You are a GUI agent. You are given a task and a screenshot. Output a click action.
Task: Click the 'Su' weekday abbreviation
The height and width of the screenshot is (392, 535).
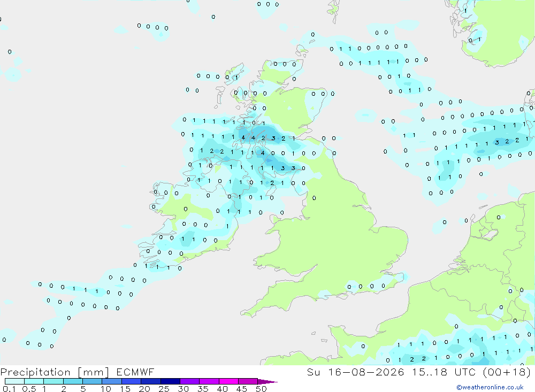coord(314,372)
